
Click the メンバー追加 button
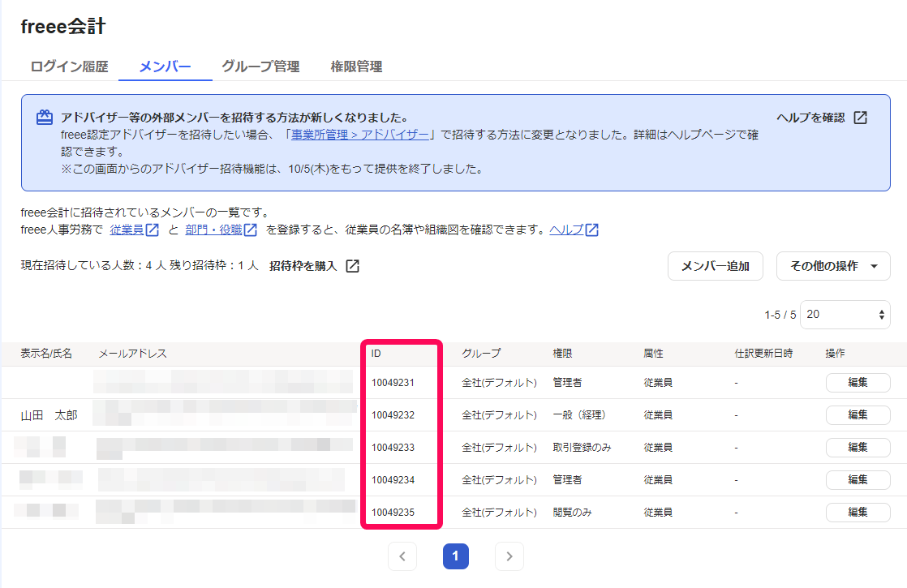pos(716,266)
